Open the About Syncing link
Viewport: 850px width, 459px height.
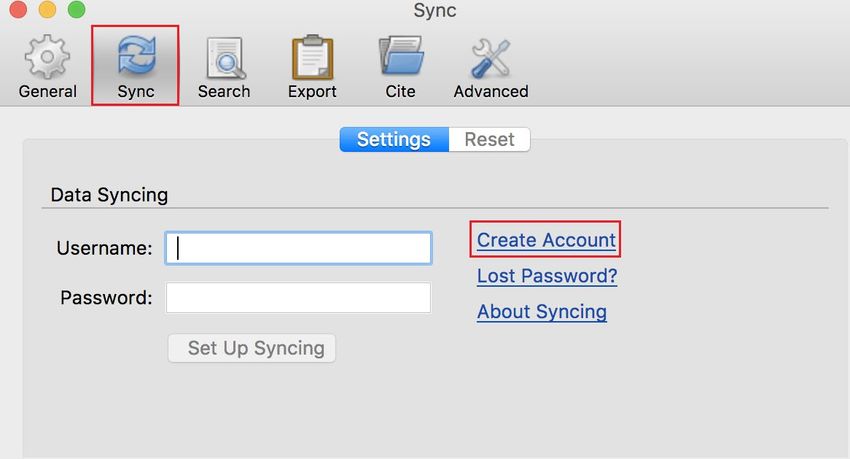tap(542, 312)
